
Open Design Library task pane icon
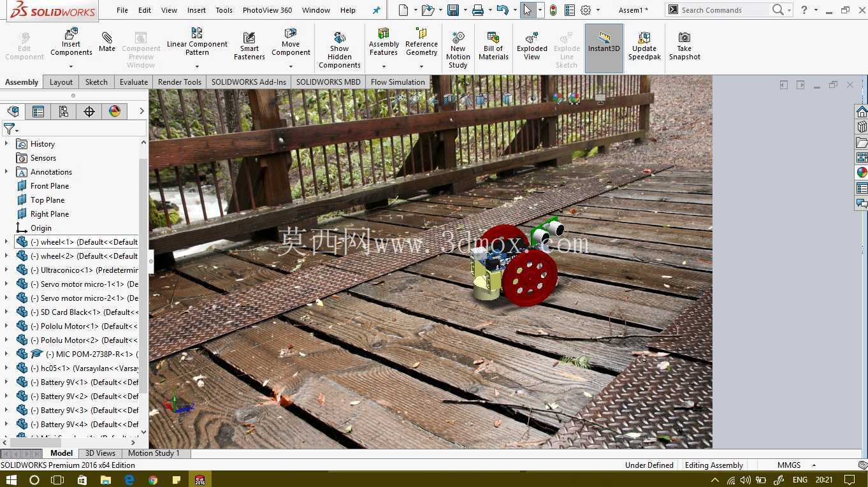862,127
